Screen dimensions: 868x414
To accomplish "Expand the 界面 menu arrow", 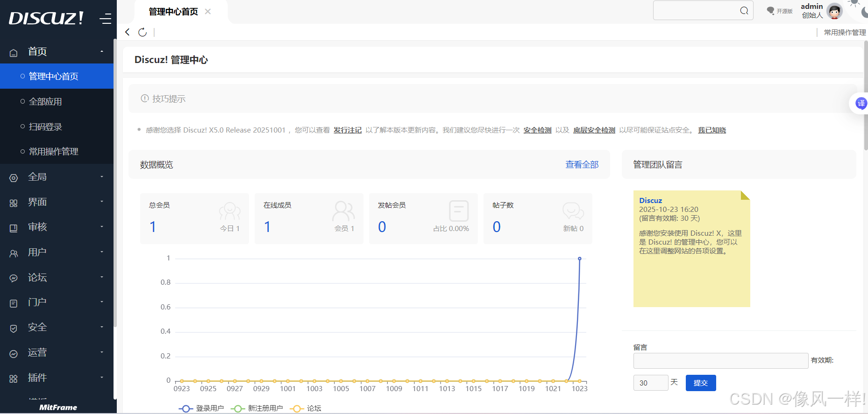I will (x=102, y=202).
